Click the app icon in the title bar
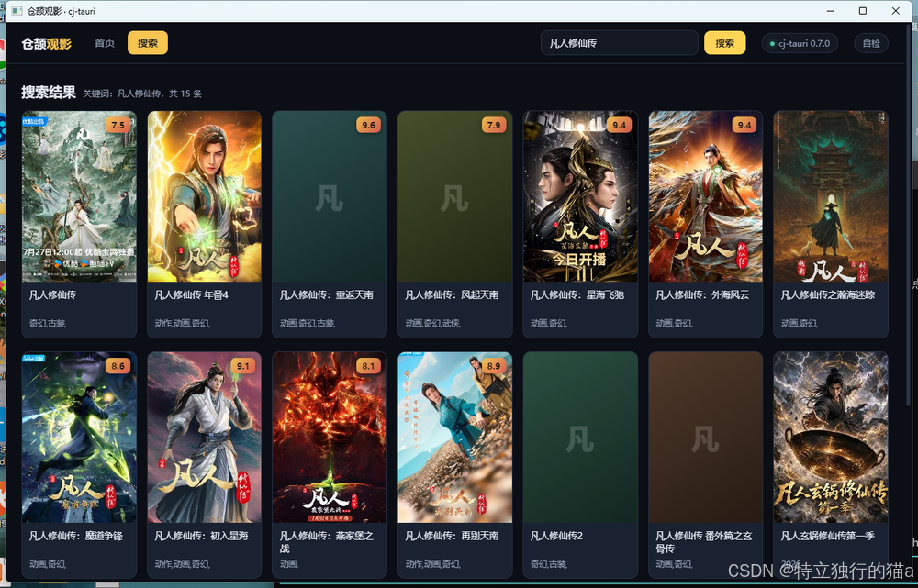 17,11
